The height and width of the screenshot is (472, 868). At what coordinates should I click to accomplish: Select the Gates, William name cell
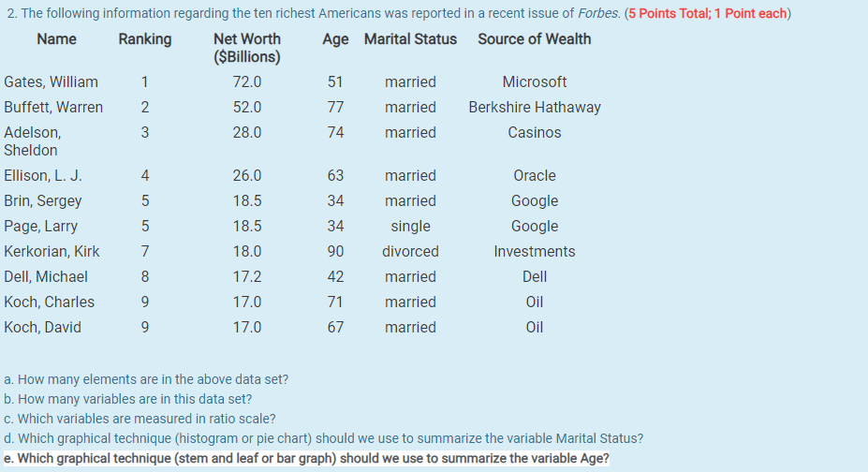coord(51,82)
